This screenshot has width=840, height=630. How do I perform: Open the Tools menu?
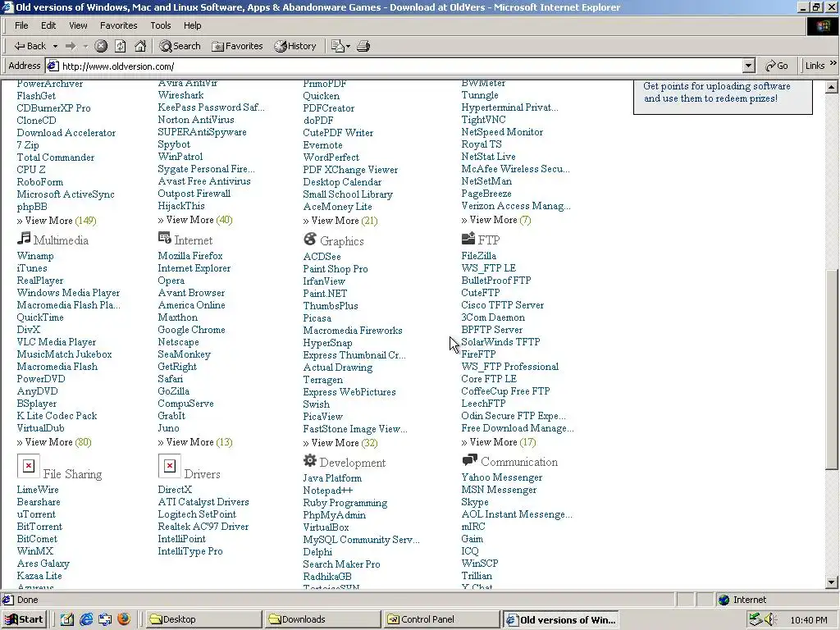coord(160,25)
